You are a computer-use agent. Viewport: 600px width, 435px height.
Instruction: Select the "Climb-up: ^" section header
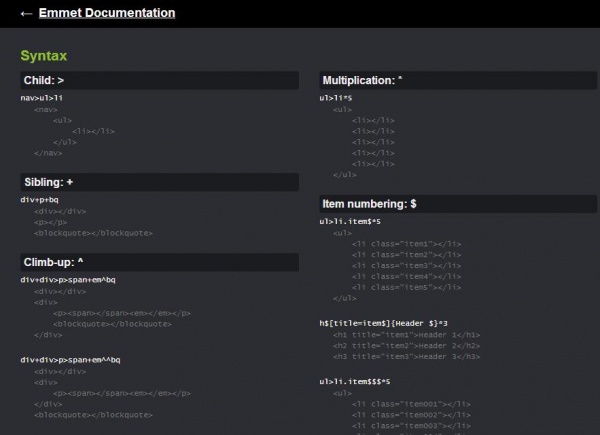click(55, 262)
